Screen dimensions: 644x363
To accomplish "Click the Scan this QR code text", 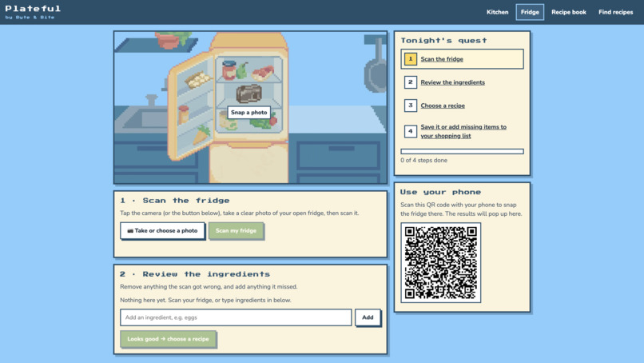I will [461, 209].
